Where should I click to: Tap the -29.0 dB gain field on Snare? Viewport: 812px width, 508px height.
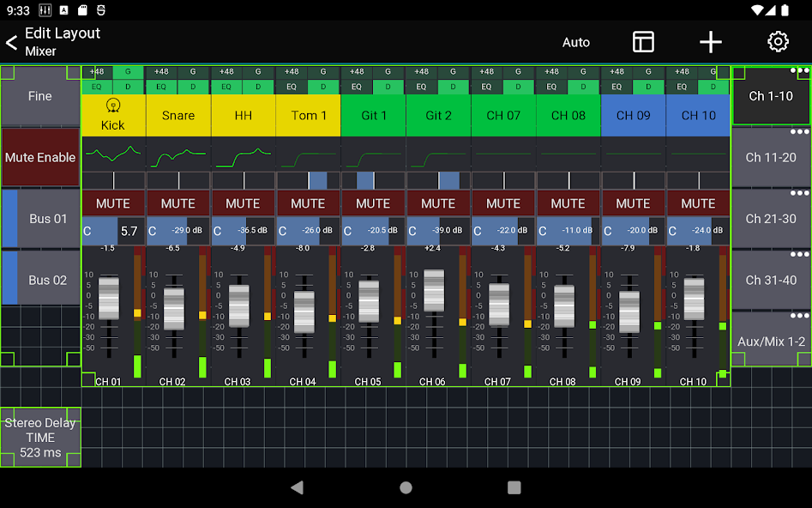point(178,231)
